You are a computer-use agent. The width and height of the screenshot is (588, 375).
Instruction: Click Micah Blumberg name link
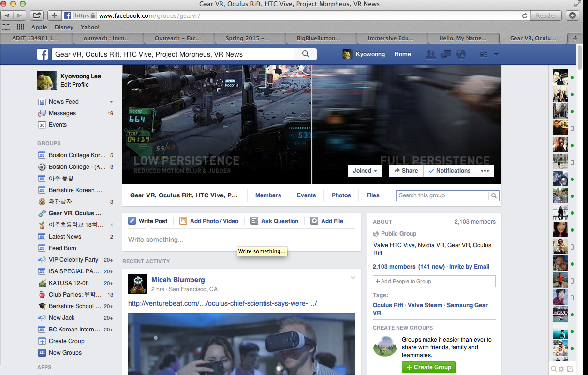(178, 280)
